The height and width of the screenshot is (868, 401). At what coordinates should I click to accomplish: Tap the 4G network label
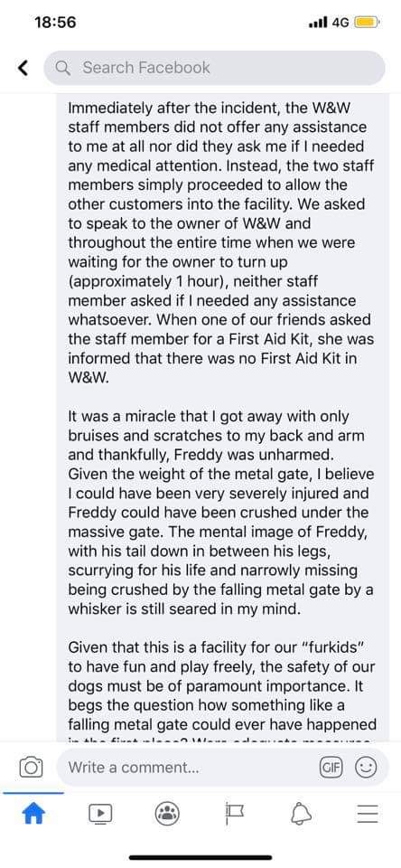[x=340, y=23]
